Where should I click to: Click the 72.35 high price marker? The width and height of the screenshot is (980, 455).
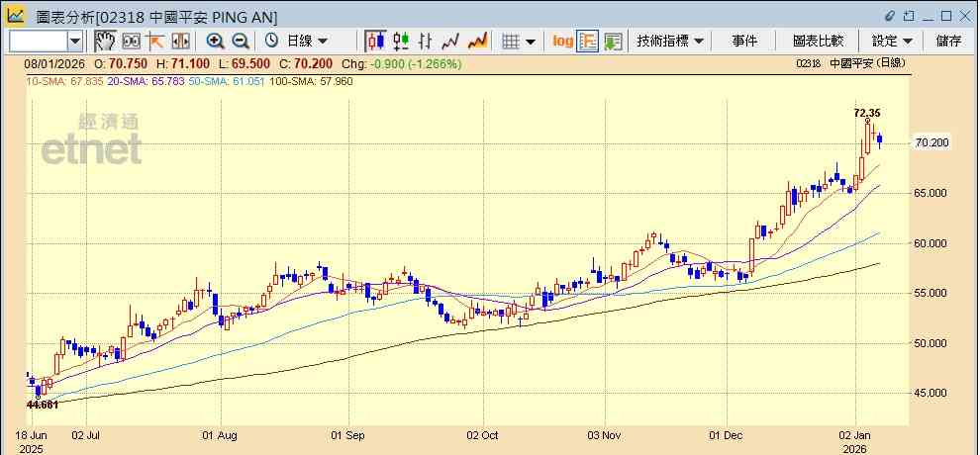coord(867,113)
